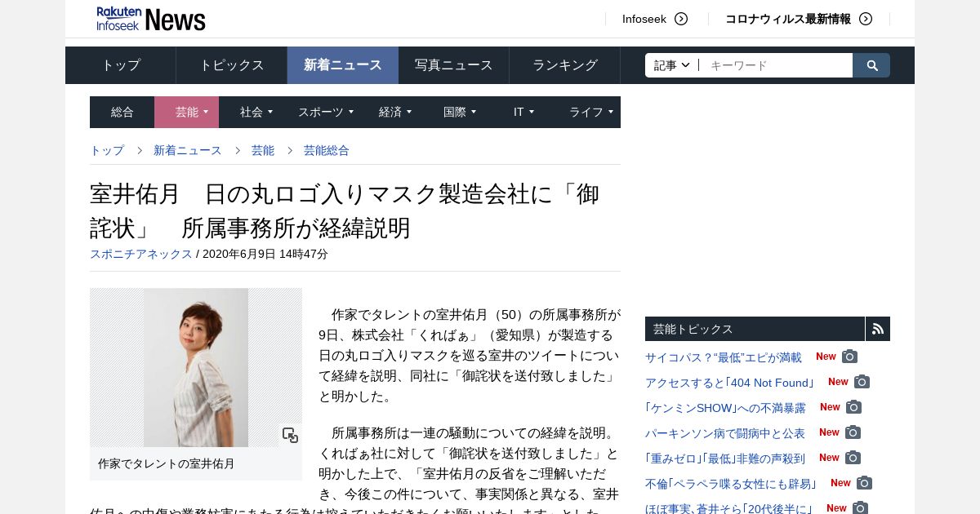Focus the キーワード search field

[776, 65]
